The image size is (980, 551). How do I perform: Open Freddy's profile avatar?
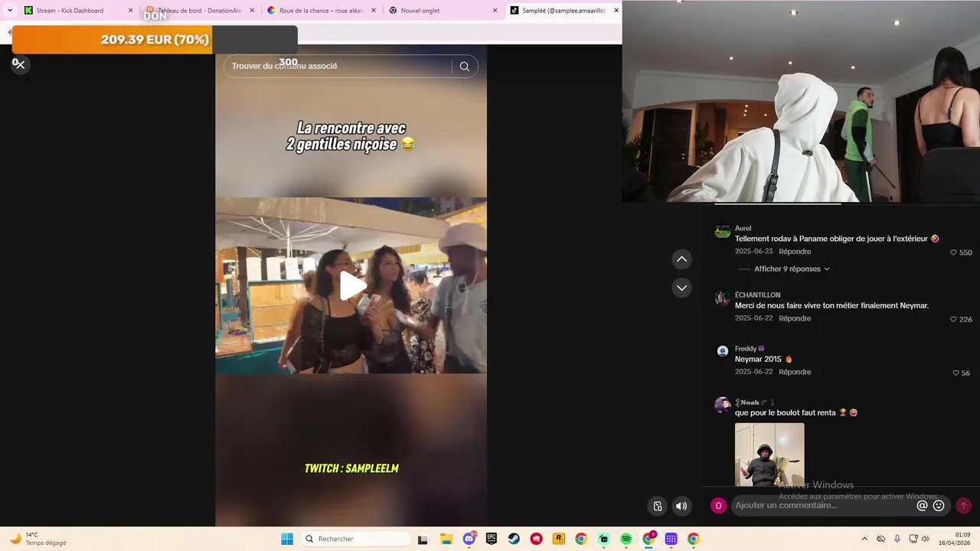point(722,351)
